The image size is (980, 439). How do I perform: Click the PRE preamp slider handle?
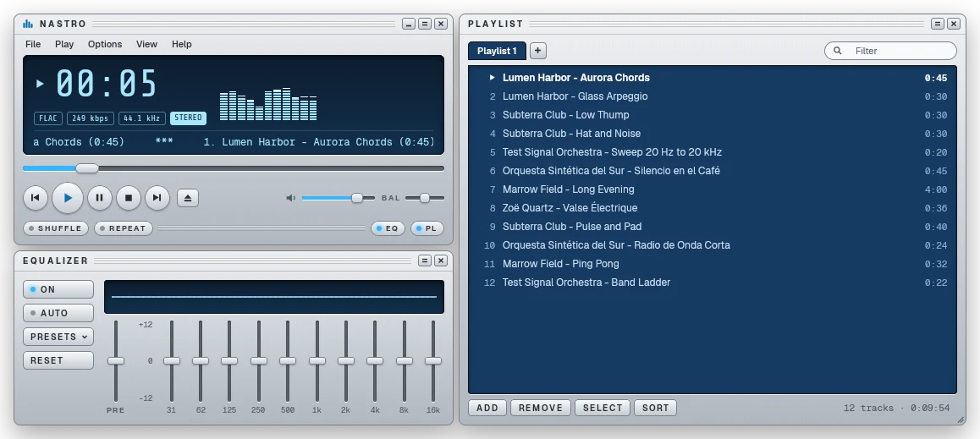(x=116, y=361)
